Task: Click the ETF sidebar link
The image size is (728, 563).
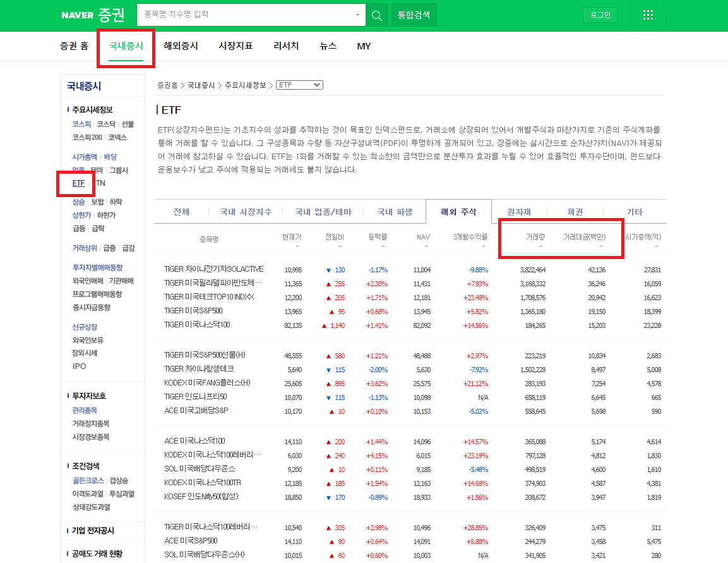Action: [78, 183]
